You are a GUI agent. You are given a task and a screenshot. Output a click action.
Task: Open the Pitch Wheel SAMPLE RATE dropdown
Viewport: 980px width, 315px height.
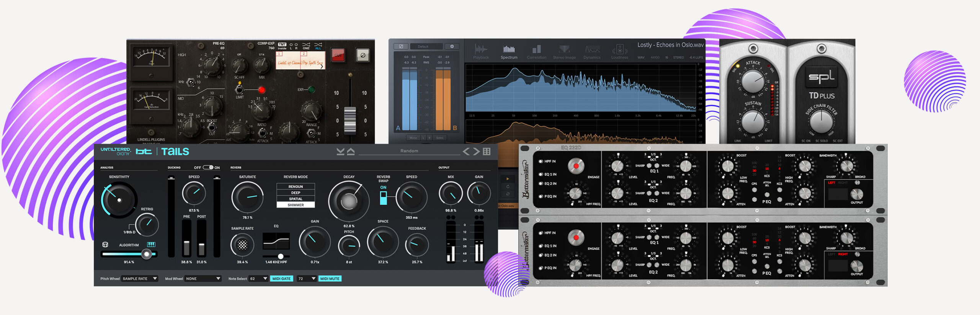(140, 279)
